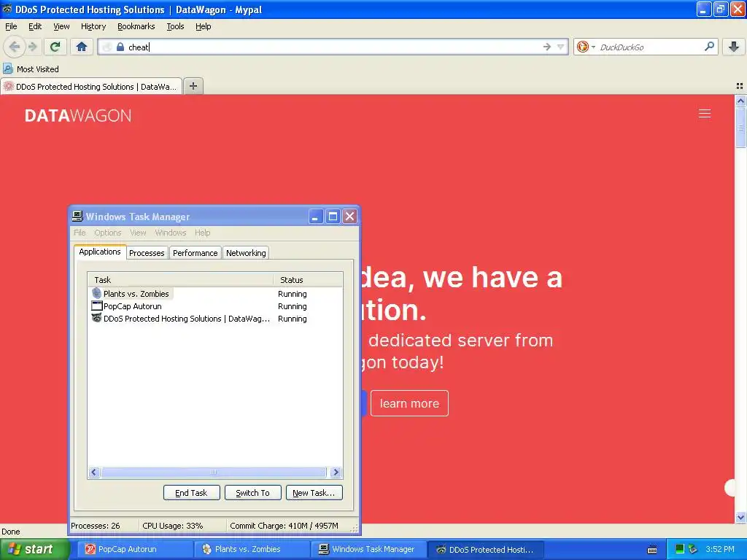This screenshot has height=560, width=747.
Task: Click the green CPU usage tray icon
Action: click(x=680, y=549)
